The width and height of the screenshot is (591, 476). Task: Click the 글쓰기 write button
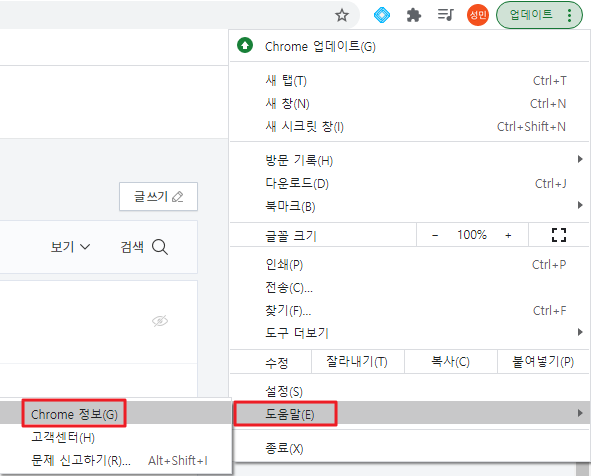pos(158,197)
